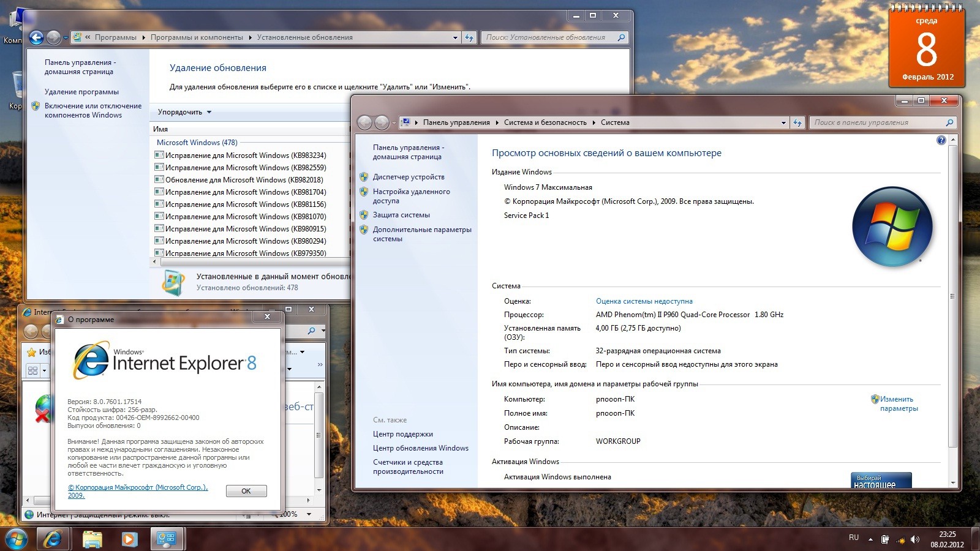Click the Windows logo in System window
The width and height of the screenshot is (980, 551).
tap(892, 227)
